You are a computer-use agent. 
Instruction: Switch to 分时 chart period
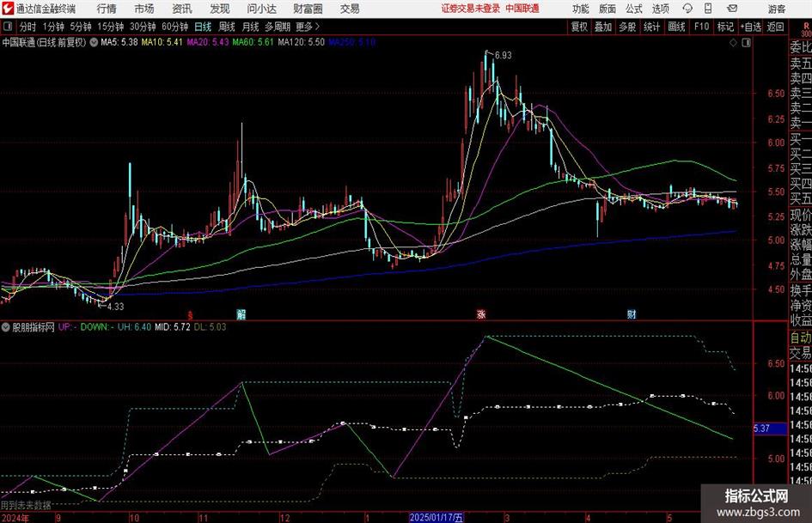tap(27, 27)
